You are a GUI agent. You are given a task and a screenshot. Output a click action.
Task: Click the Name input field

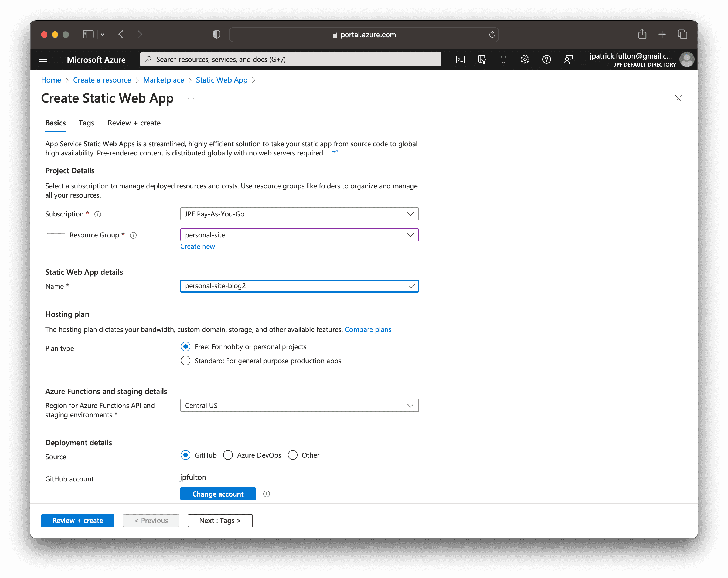(x=299, y=286)
